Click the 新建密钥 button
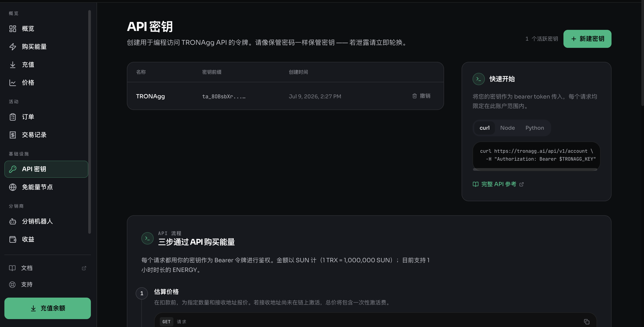The width and height of the screenshot is (644, 327). point(587,39)
